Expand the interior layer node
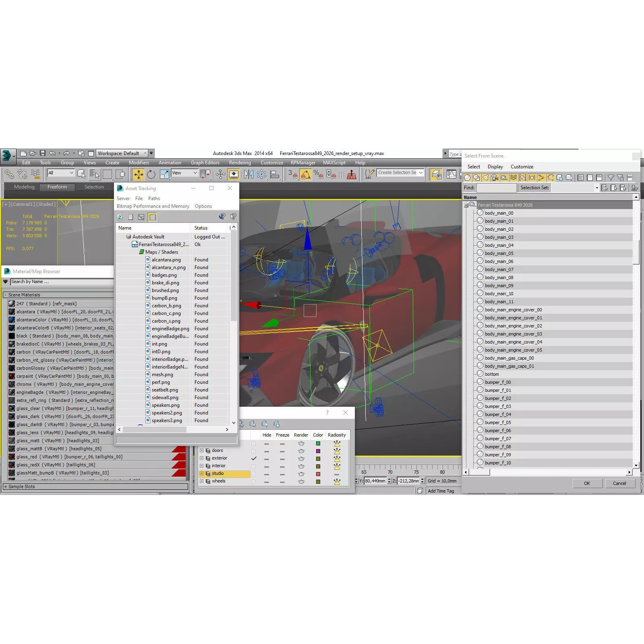 (202, 466)
